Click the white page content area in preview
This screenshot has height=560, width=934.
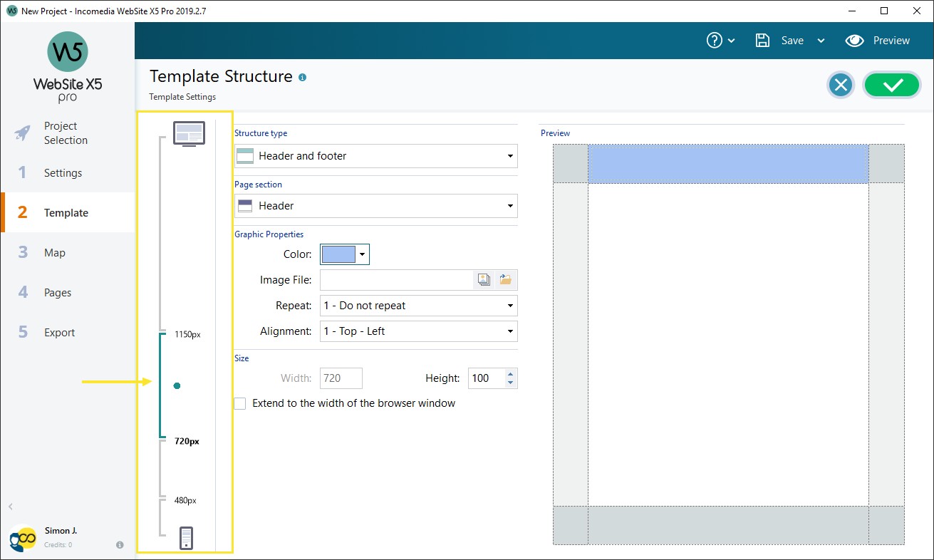pyautogui.click(x=728, y=344)
